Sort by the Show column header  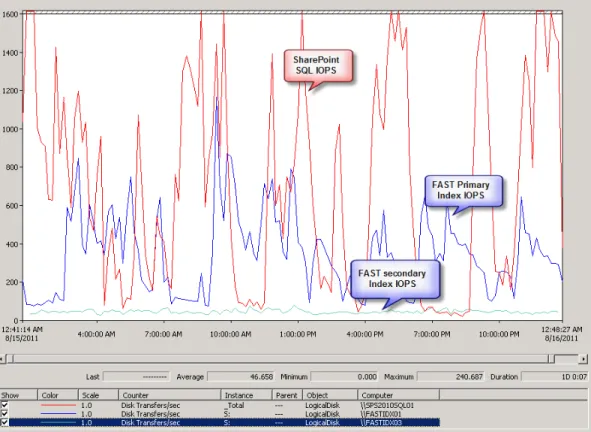click(18, 395)
